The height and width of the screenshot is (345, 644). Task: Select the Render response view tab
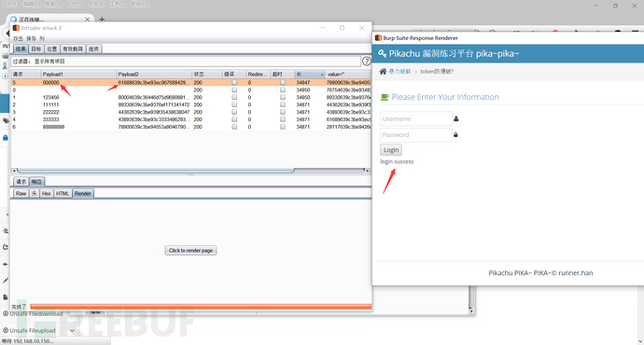tap(83, 194)
